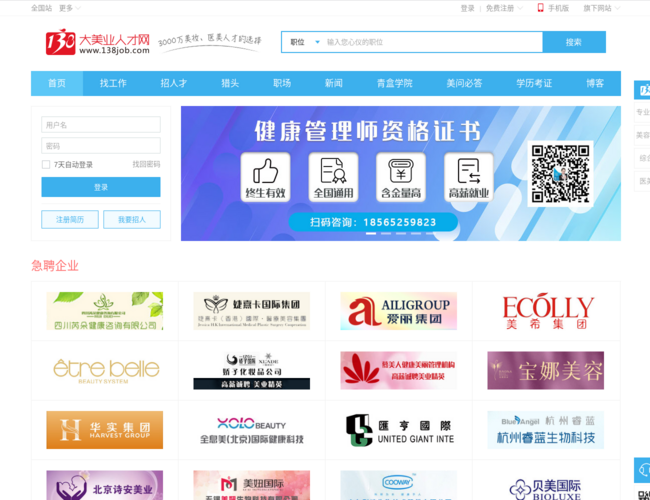The height and width of the screenshot is (500, 650).
Task: Click the top bar 登录 link
Action: point(468,8)
